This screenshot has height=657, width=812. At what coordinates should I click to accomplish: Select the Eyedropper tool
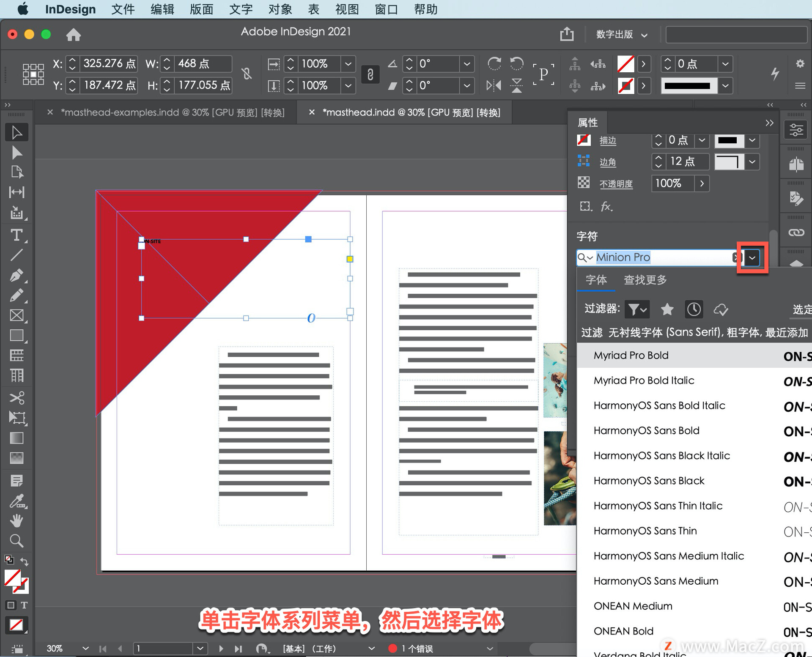point(17,501)
